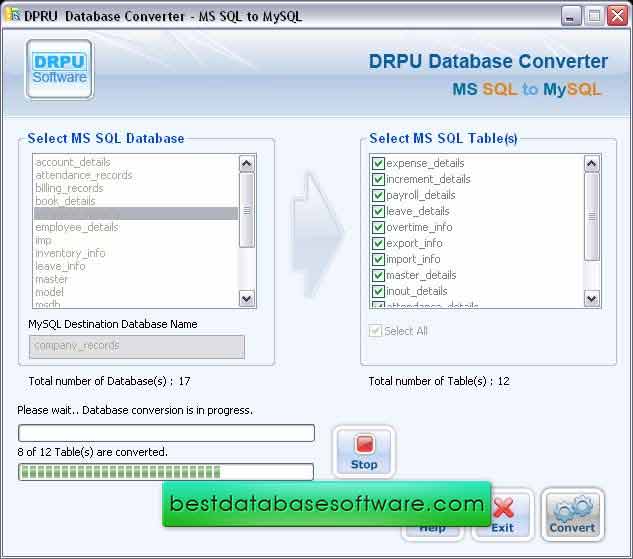Click the database list scrollbar thumb
Image resolution: width=633 pixels, height=559 pixels.
tap(247, 210)
